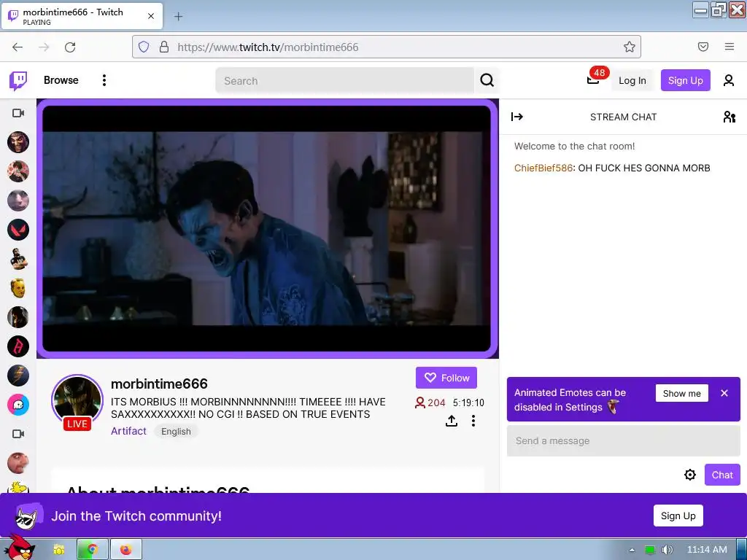
Task: Send message with the Chat button
Action: point(722,475)
